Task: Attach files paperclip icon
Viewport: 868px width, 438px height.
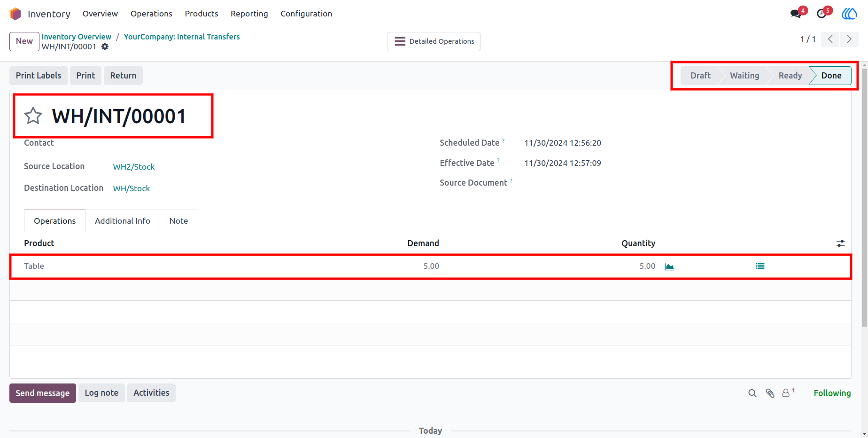Action: (x=770, y=393)
